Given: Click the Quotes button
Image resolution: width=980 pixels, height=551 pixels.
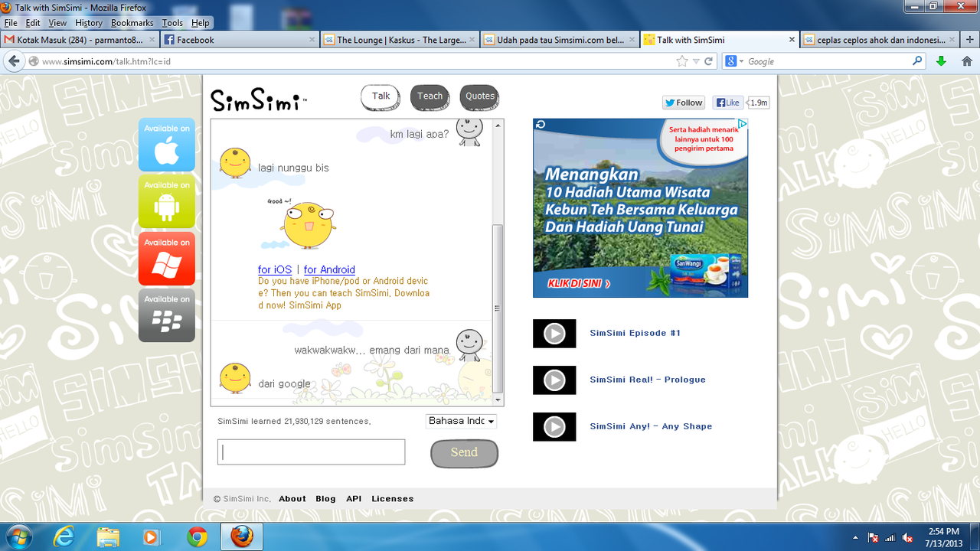Looking at the screenshot, I should pos(479,96).
